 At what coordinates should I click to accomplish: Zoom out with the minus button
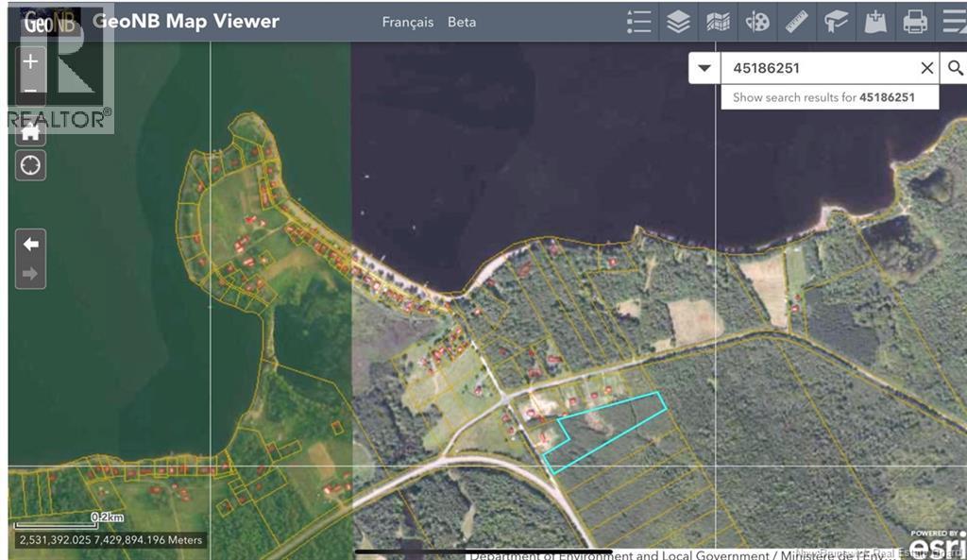coord(30,91)
